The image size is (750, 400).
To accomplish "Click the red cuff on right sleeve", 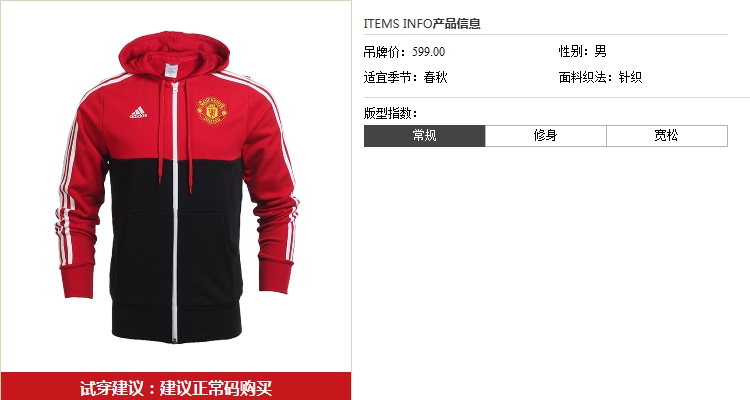I will (276, 277).
